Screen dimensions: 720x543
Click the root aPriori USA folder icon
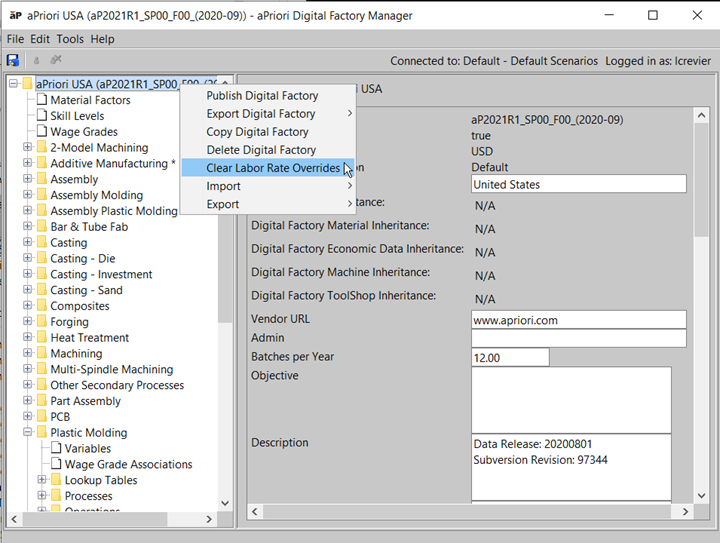click(28, 84)
